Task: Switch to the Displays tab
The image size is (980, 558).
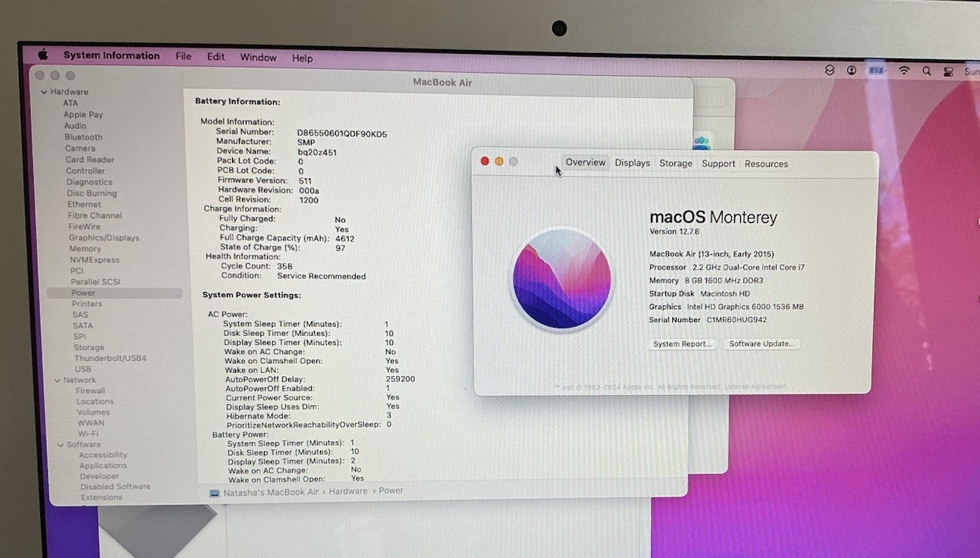Action: pyautogui.click(x=633, y=163)
